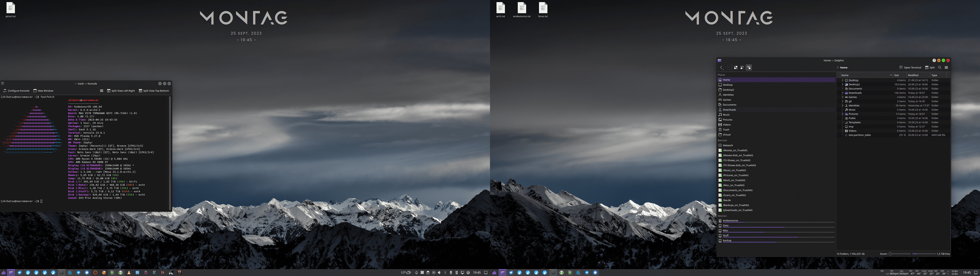Click Open Terminal in Dolphin toolbar
The height and width of the screenshot is (276, 980).
coord(910,67)
